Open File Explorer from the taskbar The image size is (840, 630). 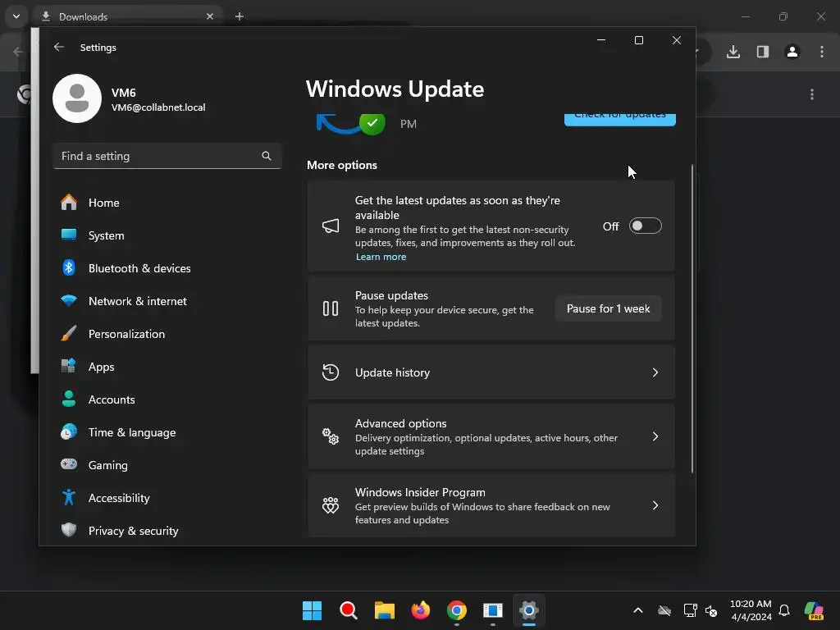click(384, 610)
